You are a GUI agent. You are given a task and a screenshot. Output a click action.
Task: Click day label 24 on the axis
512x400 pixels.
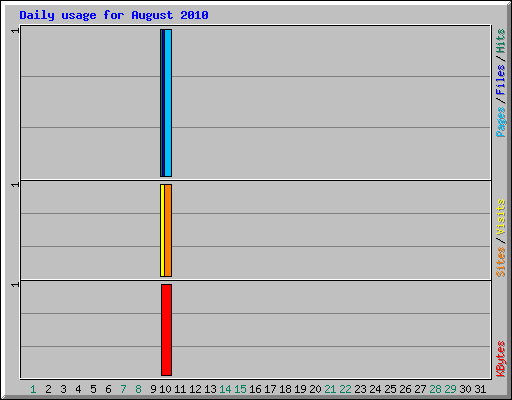375,389
